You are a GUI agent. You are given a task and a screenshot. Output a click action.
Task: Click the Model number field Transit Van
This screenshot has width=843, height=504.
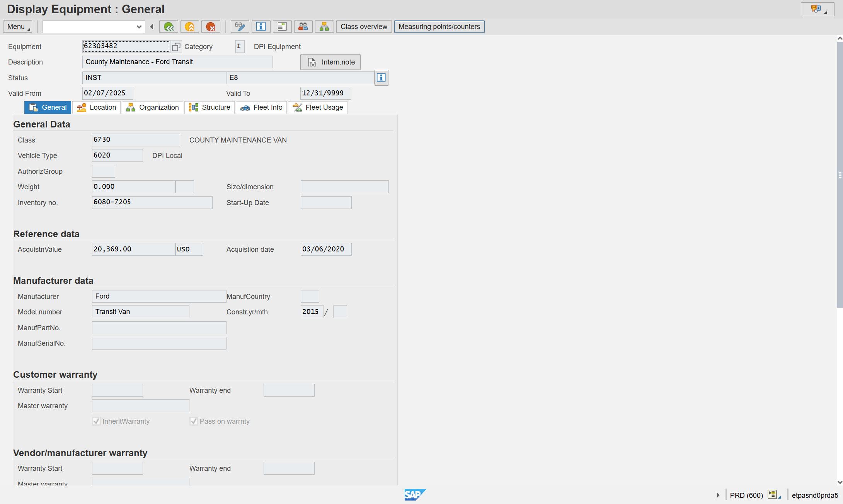(x=141, y=312)
